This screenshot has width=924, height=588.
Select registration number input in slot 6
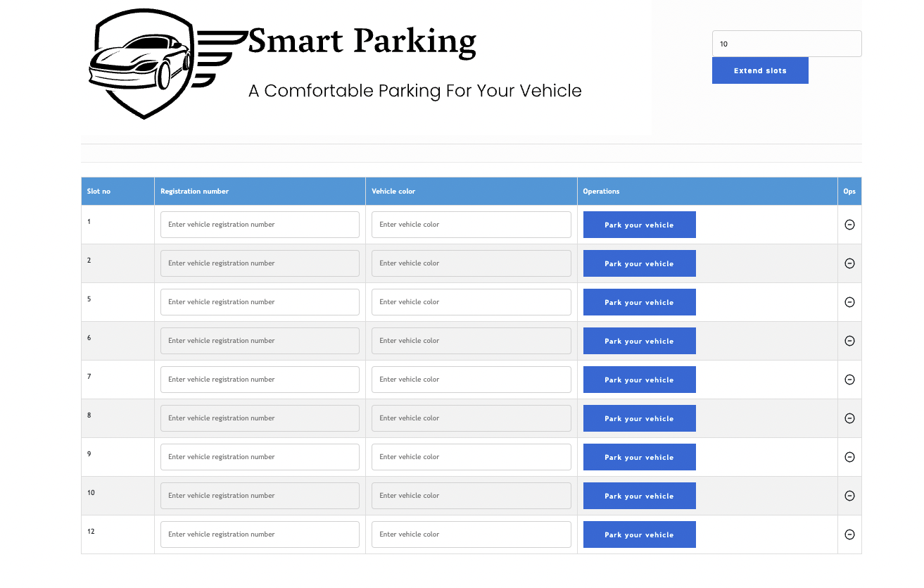260,341
